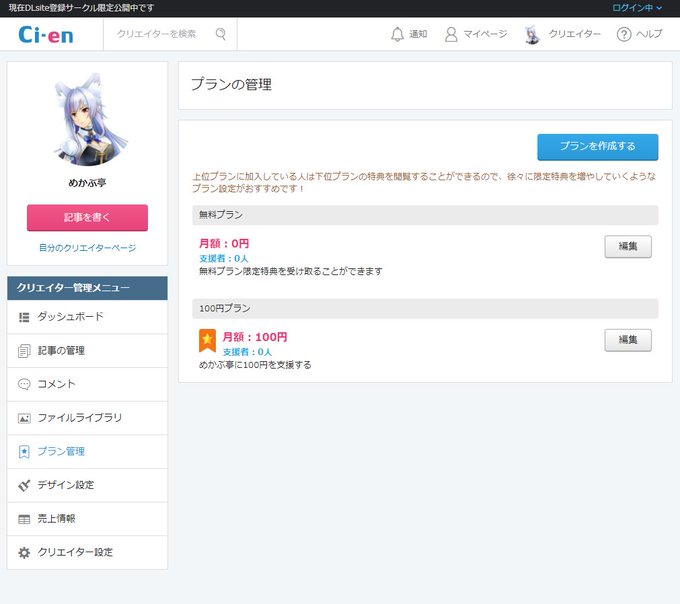Click the Ci-en logo
Image resolution: width=680 pixels, height=604 pixels.
[46, 35]
